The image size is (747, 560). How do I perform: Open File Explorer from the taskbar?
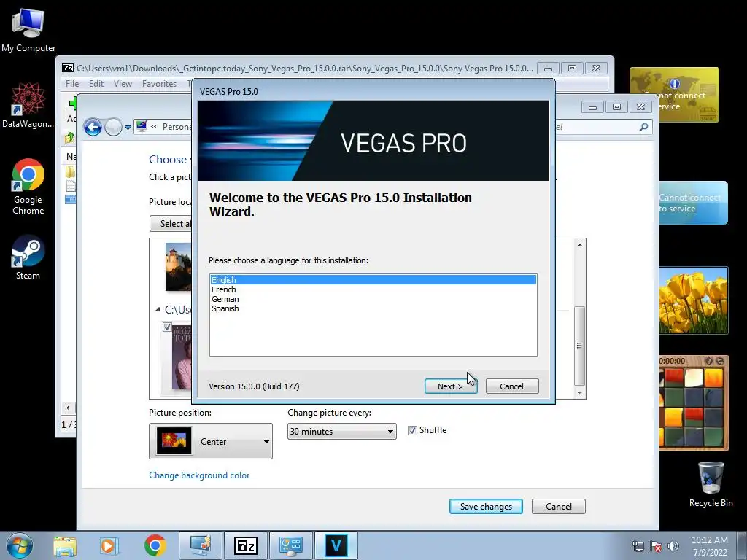pyautogui.click(x=65, y=546)
